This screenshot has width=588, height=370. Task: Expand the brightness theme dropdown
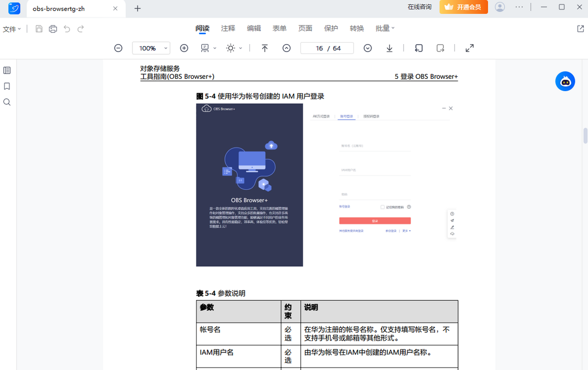point(234,48)
